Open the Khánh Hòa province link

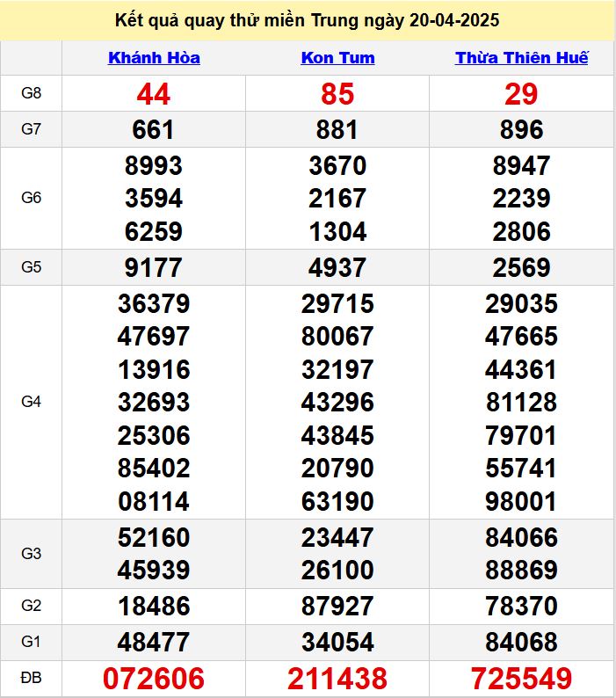154,58
